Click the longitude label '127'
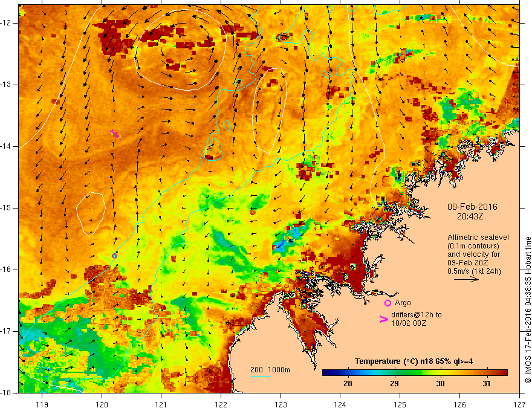This screenshot has height=411, width=532. point(519,404)
